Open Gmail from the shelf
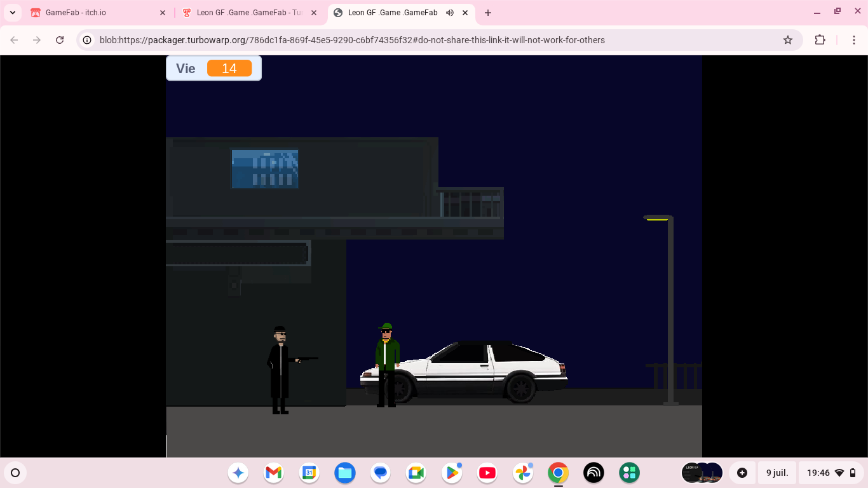Image resolution: width=868 pixels, height=488 pixels. click(273, 473)
